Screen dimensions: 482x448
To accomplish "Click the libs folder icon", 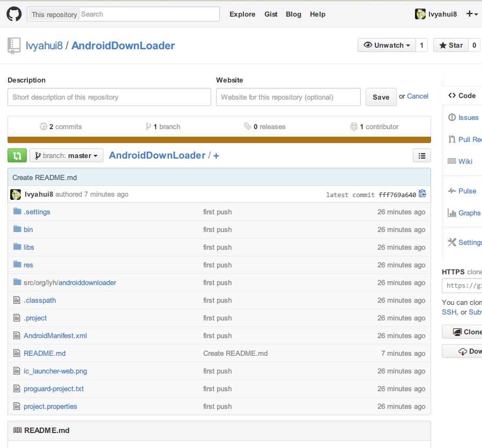I will (x=17, y=247).
